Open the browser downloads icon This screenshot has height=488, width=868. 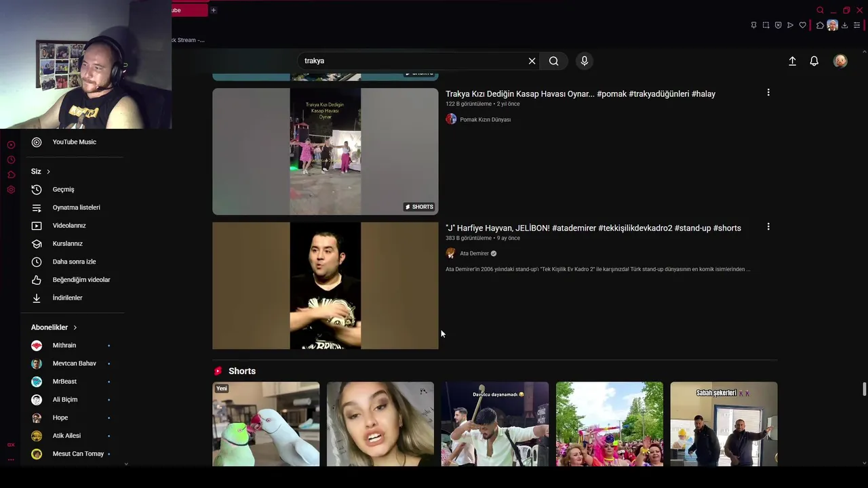coord(844,25)
